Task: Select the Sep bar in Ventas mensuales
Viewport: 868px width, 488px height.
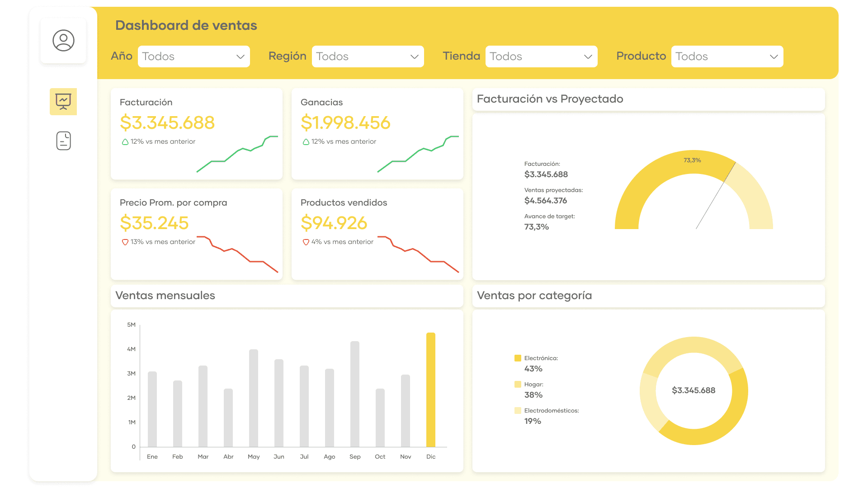Action: pyautogui.click(x=355, y=394)
